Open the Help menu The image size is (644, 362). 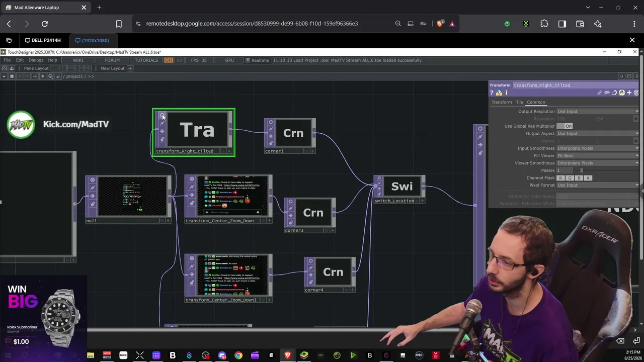coord(52,60)
